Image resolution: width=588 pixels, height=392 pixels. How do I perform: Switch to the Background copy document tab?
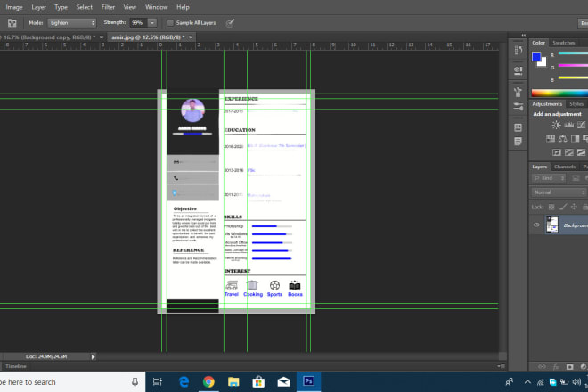pos(49,37)
